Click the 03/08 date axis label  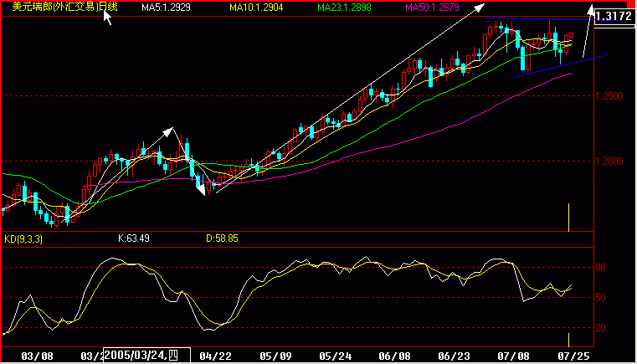point(37,356)
